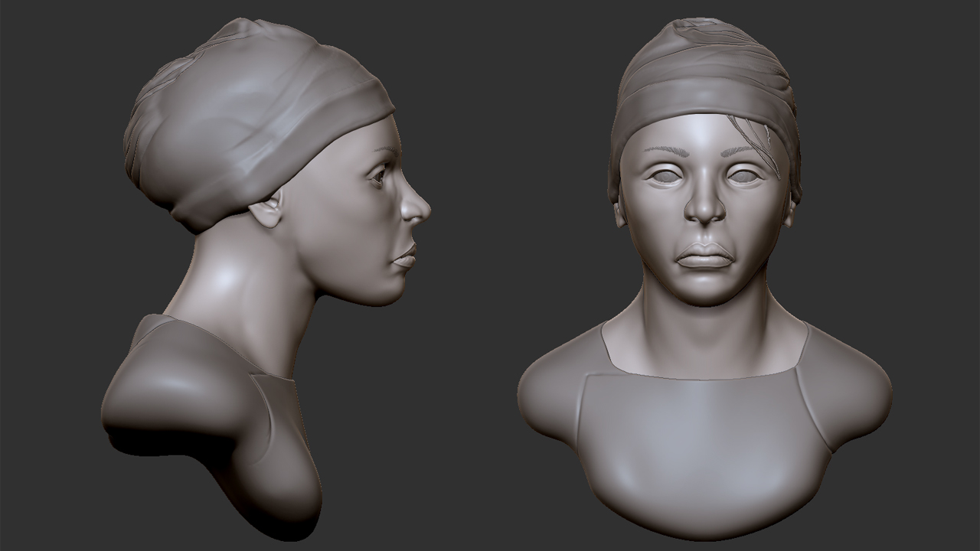This screenshot has width=980, height=551.
Task: Select the side-profile bust sculpt
Action: [266, 279]
